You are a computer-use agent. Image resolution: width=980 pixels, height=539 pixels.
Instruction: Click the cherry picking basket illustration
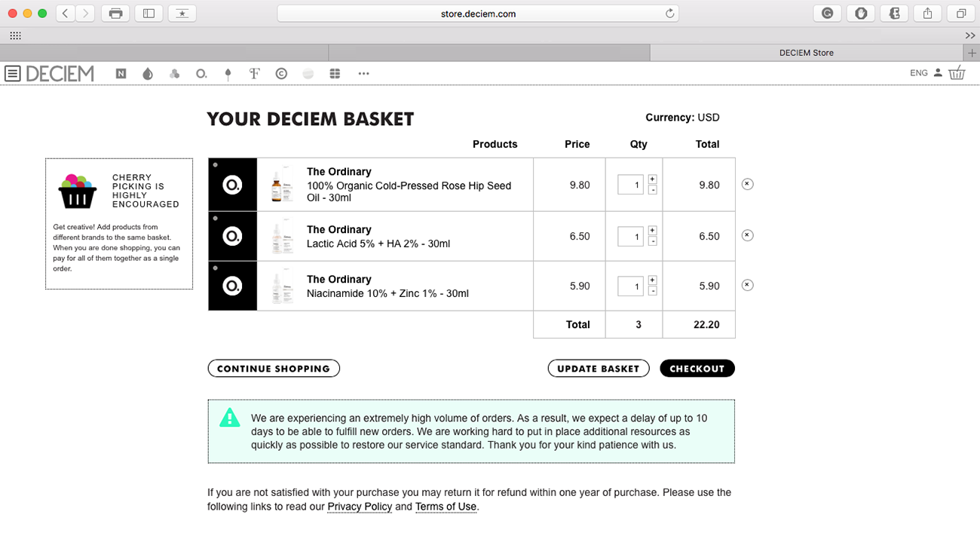78,191
